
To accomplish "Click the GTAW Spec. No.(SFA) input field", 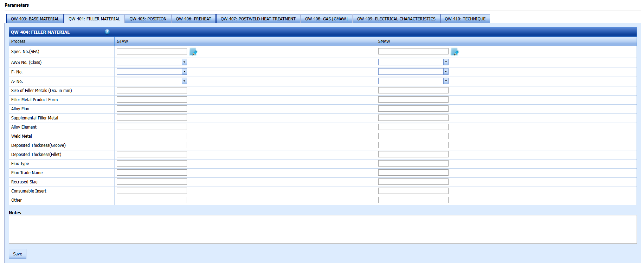I will [152, 52].
